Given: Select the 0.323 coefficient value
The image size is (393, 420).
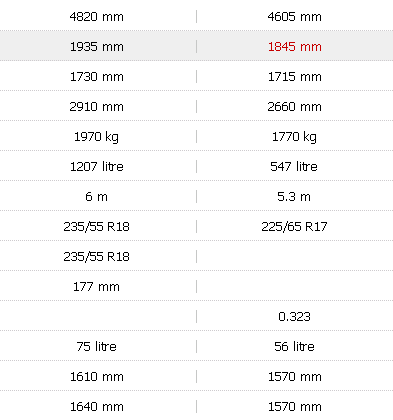Looking at the screenshot, I should [294, 317].
